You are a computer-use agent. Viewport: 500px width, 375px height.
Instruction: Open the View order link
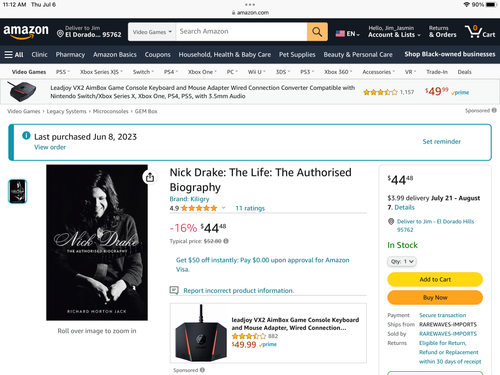coord(50,147)
